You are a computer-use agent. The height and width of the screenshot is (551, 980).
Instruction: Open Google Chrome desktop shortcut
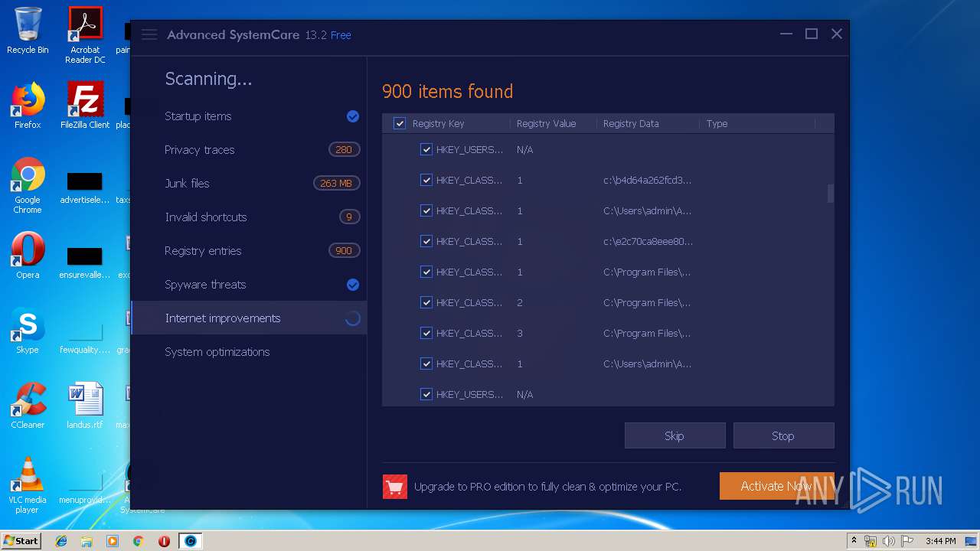tap(28, 186)
